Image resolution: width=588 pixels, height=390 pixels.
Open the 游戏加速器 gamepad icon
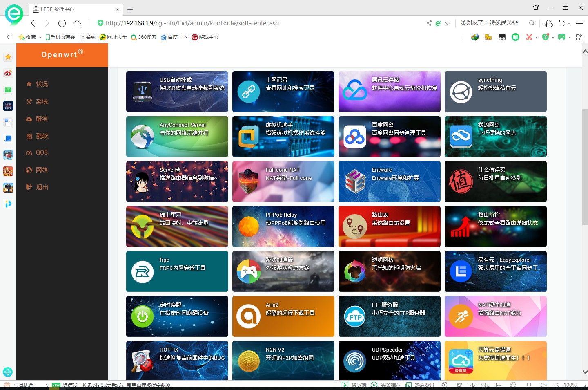249,271
